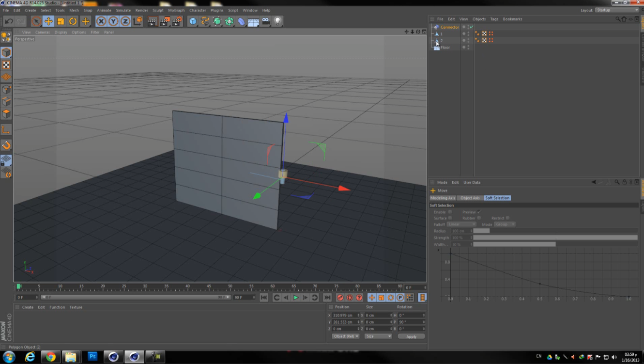Jump to the start of animation
Screen dimensions: 644x364
(264, 298)
